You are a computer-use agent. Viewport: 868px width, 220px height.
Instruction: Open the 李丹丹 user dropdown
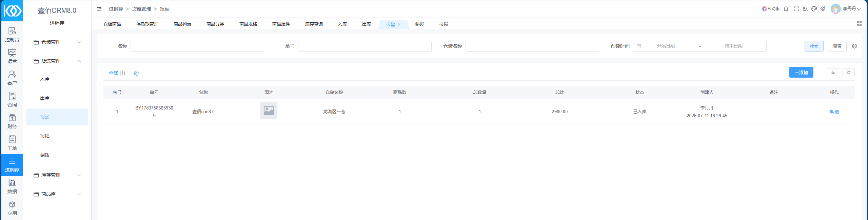[851, 9]
